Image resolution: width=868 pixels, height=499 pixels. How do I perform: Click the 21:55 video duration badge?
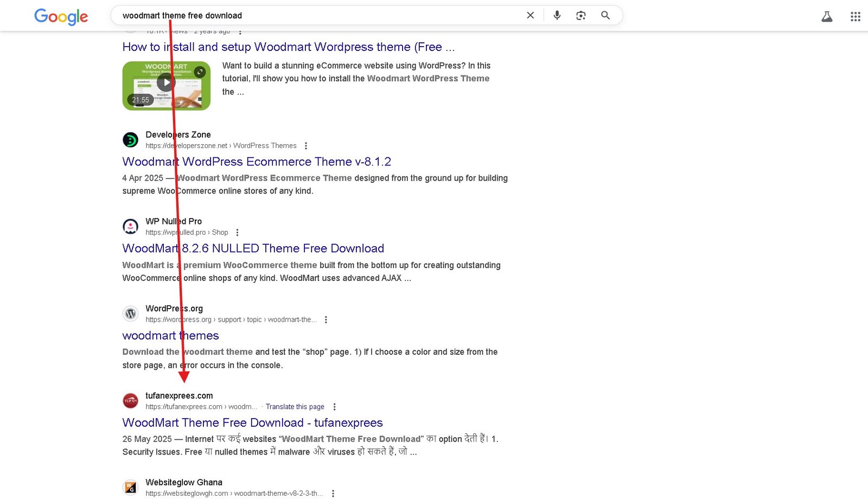click(x=141, y=100)
